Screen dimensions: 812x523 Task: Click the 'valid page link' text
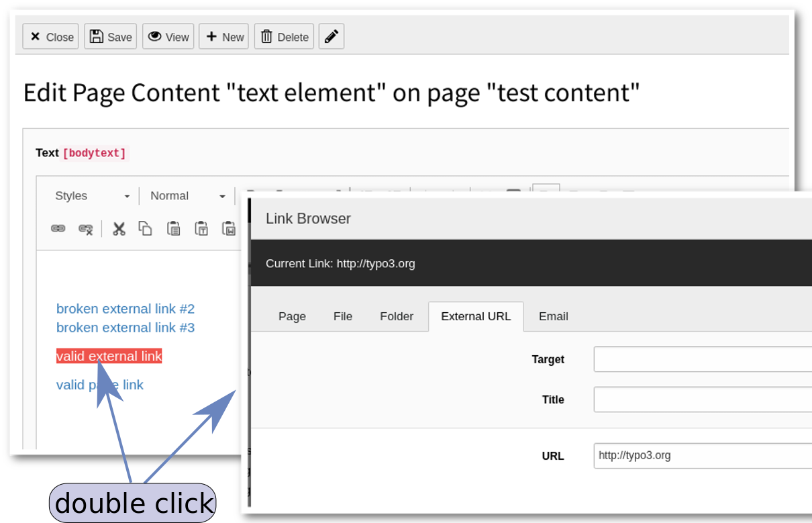(100, 385)
